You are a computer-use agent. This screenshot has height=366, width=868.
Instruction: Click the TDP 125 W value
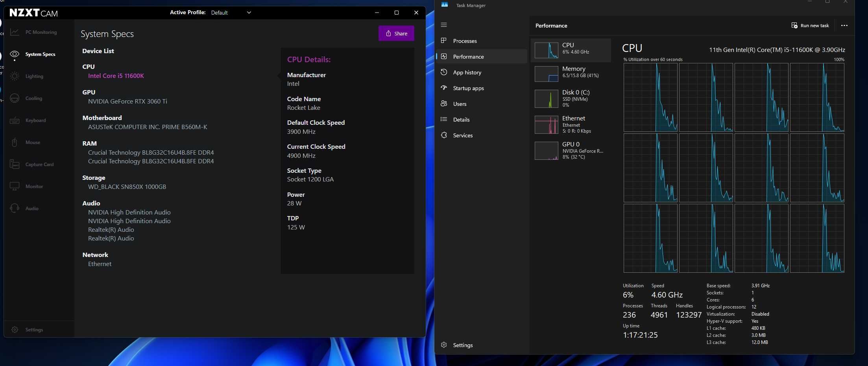[x=296, y=227]
